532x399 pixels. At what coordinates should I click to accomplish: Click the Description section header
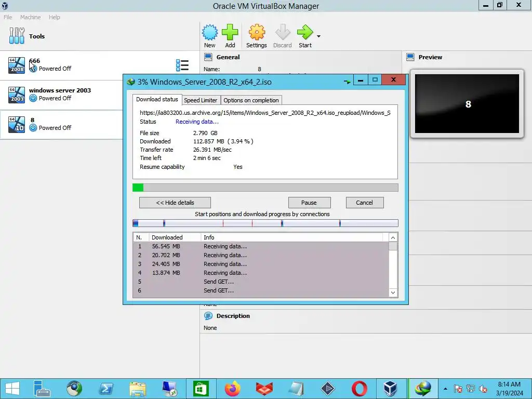(233, 316)
